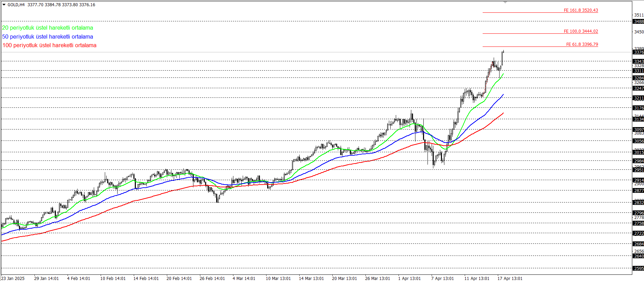644x281 pixels.
Task: Click the 4 Feb 14:01 time axis label
Action: click(79, 279)
